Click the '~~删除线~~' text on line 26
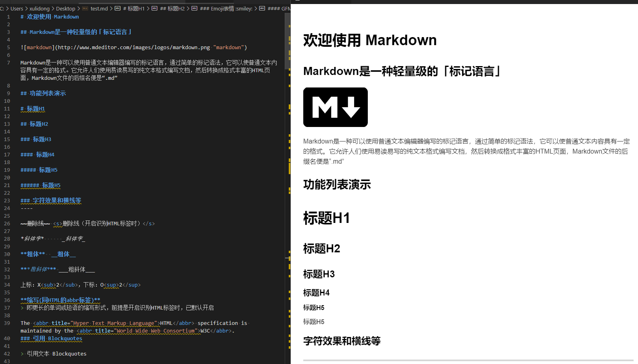 click(x=35, y=223)
